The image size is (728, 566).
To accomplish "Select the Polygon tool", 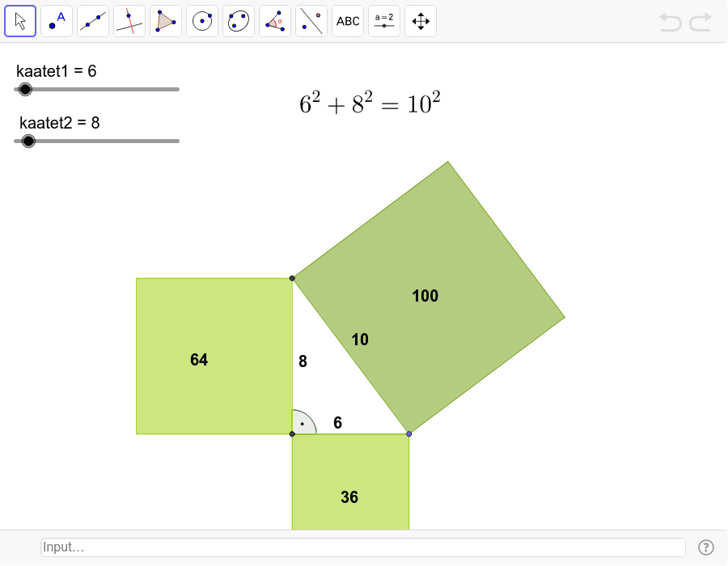I will click(166, 21).
